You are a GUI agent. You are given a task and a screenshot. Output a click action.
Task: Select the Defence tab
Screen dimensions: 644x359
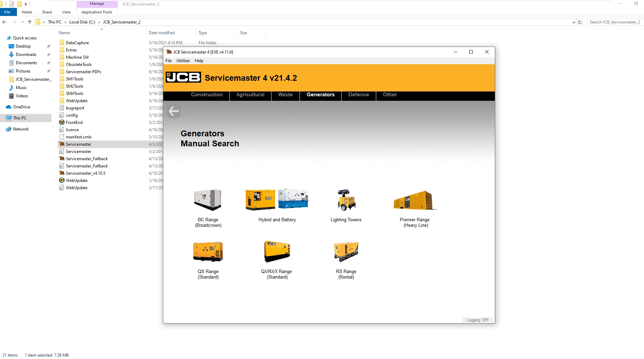(x=358, y=95)
